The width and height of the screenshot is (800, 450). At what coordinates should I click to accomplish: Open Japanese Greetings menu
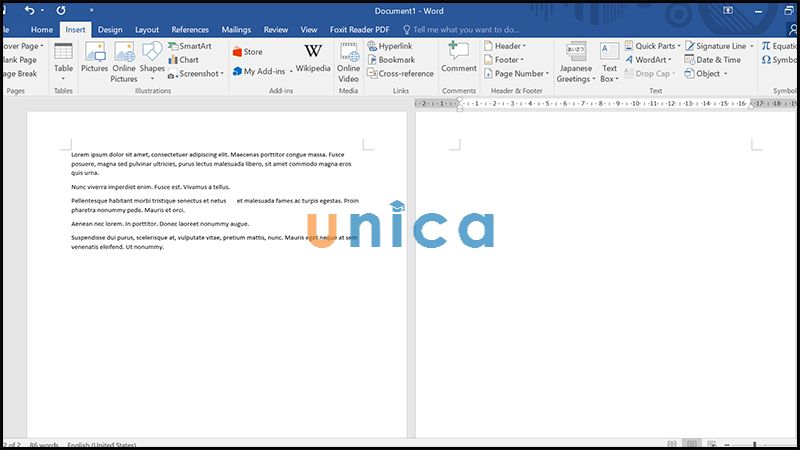pyautogui.click(x=576, y=62)
